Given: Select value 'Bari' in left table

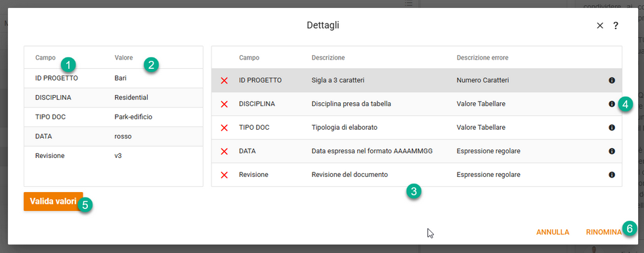Looking at the screenshot, I should [x=121, y=78].
